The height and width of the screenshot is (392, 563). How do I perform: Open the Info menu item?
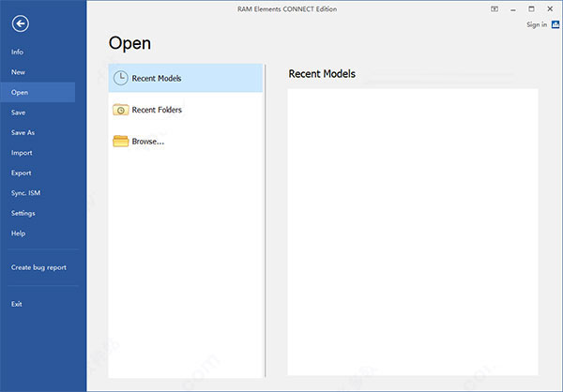pos(17,53)
